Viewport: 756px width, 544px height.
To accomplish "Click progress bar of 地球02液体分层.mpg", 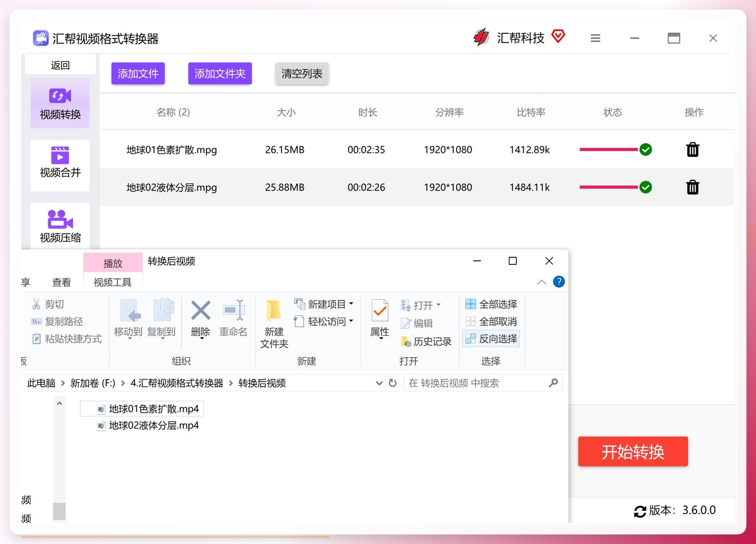I will tap(609, 187).
